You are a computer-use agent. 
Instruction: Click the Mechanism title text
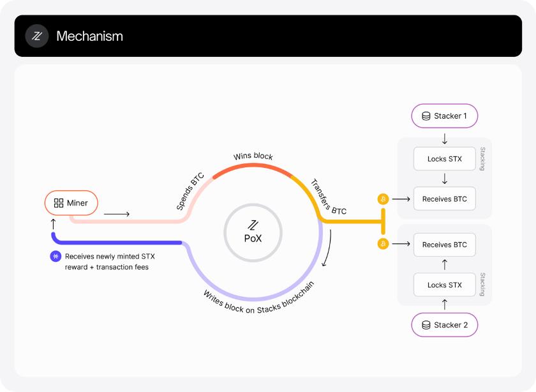pos(89,36)
